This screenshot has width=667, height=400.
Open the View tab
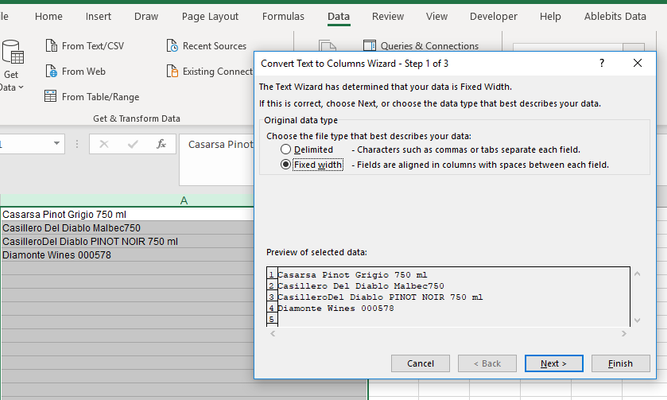click(x=437, y=16)
